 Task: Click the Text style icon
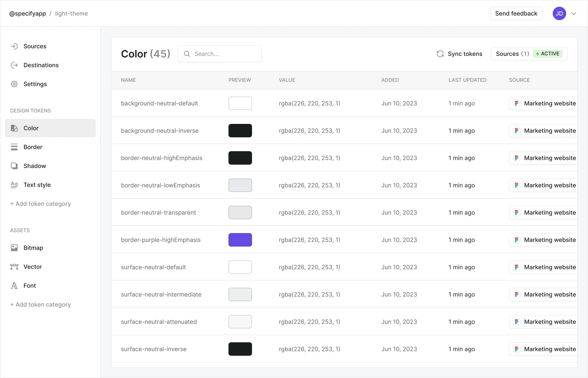pyautogui.click(x=14, y=185)
